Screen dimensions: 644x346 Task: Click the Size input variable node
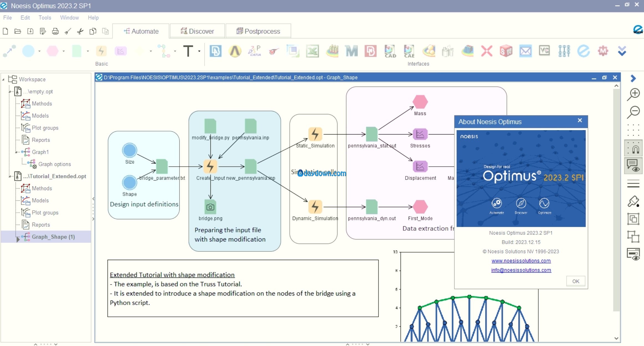click(129, 150)
